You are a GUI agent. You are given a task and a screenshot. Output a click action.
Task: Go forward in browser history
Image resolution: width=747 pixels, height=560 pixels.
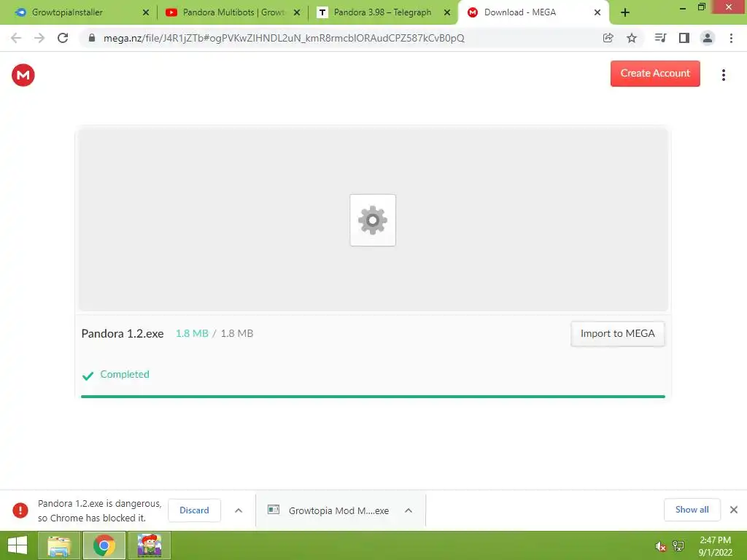39,38
